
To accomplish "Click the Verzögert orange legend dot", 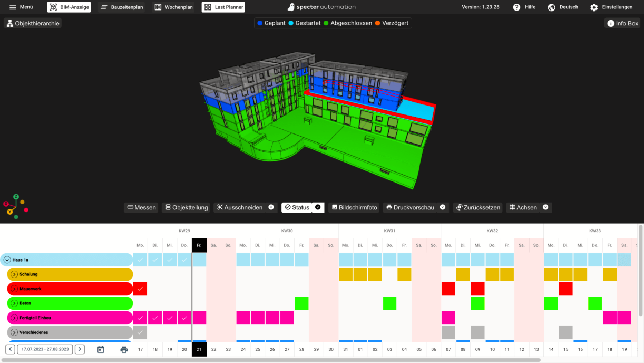I will [x=377, y=23].
